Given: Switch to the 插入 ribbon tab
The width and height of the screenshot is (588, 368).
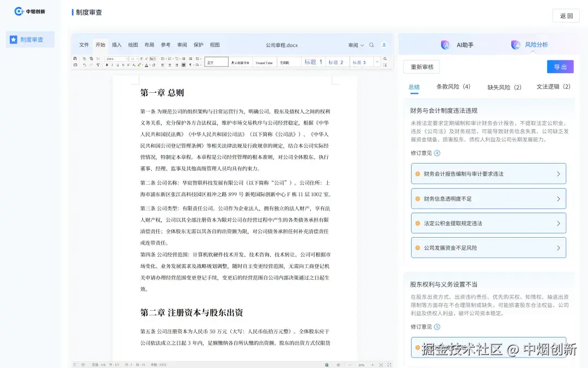Looking at the screenshot, I should tap(117, 45).
